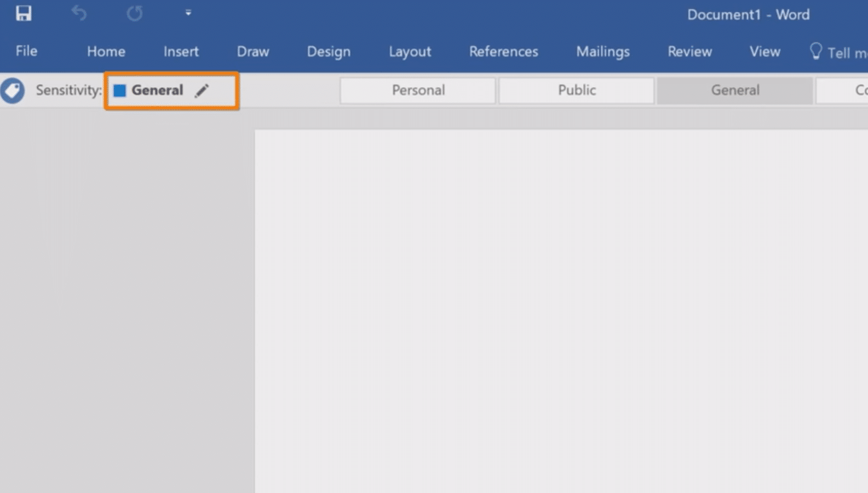This screenshot has width=868, height=493.
Task: Select the View ribbon tab
Action: 765,51
